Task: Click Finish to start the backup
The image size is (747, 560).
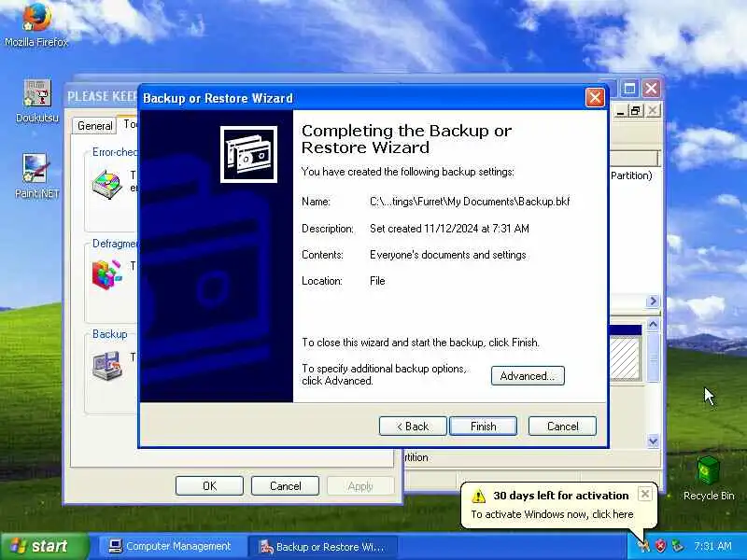Action: [x=483, y=427]
